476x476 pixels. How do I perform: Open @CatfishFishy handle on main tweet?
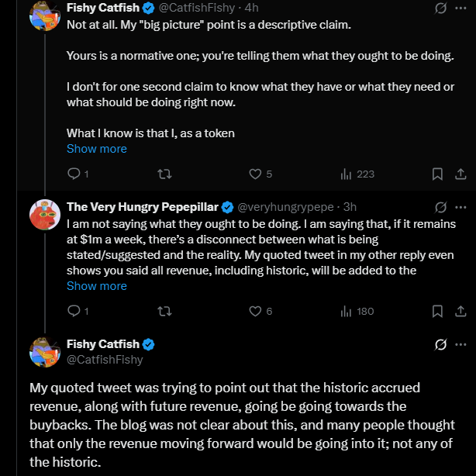point(105,360)
